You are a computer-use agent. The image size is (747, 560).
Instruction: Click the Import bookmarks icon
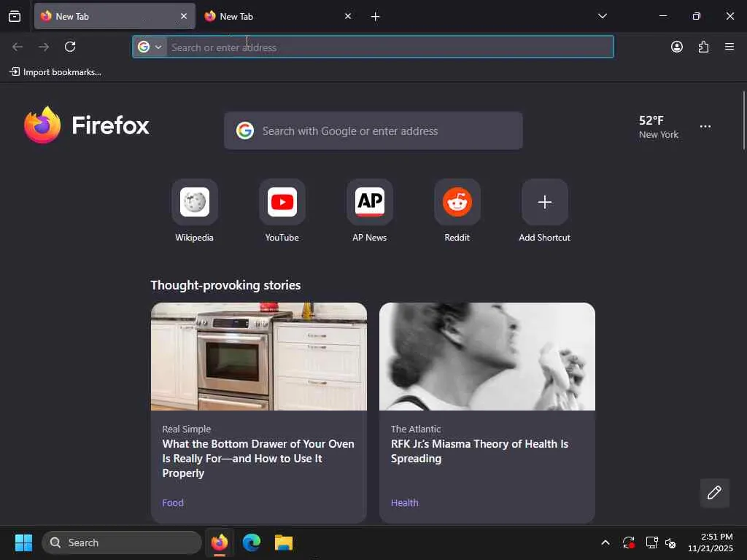pyautogui.click(x=15, y=72)
